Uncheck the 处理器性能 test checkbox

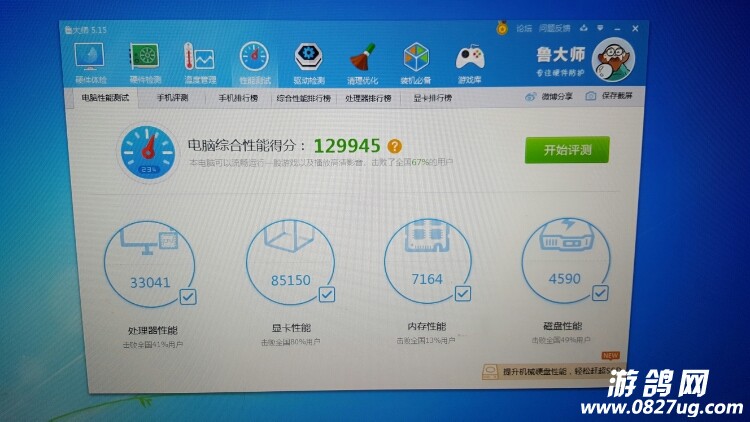pos(188,297)
